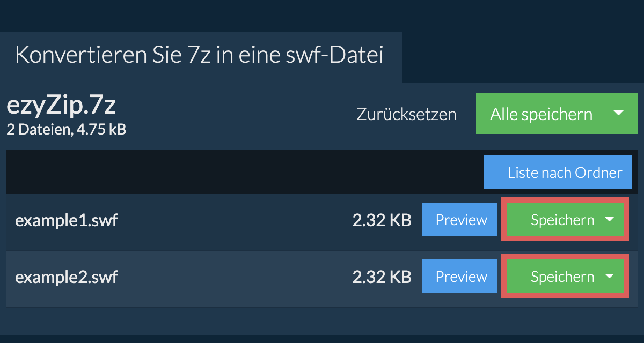The image size is (644, 343).
Task: Preview the example1.swf file
Action: coord(461,220)
